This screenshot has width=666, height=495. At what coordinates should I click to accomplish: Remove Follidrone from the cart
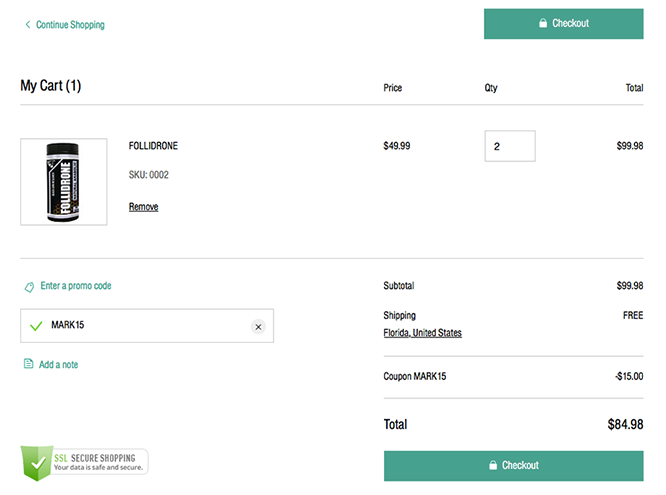(144, 207)
